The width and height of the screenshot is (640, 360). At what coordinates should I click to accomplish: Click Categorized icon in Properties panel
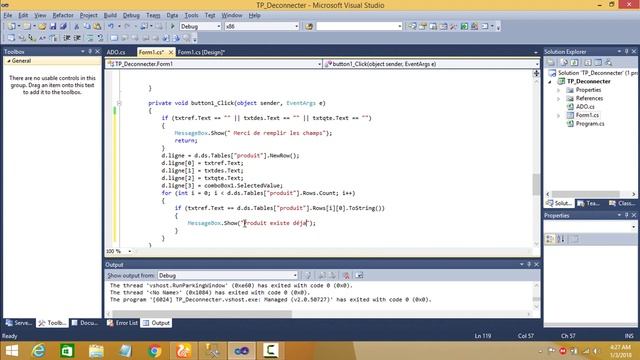coord(550,239)
